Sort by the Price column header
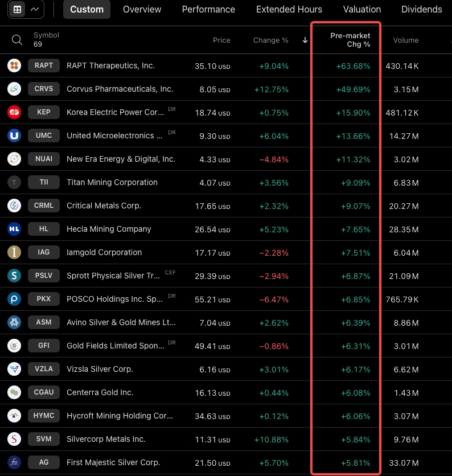The image size is (452, 476). click(x=221, y=40)
